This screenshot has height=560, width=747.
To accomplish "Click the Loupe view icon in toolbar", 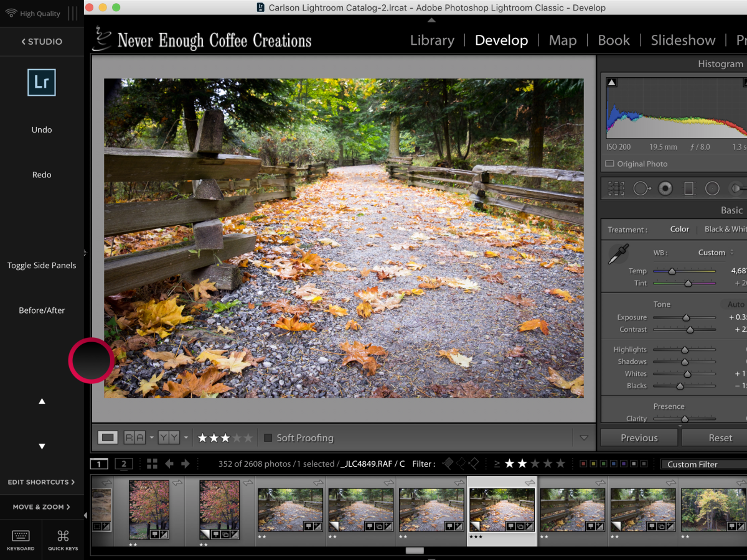I will tap(108, 437).
